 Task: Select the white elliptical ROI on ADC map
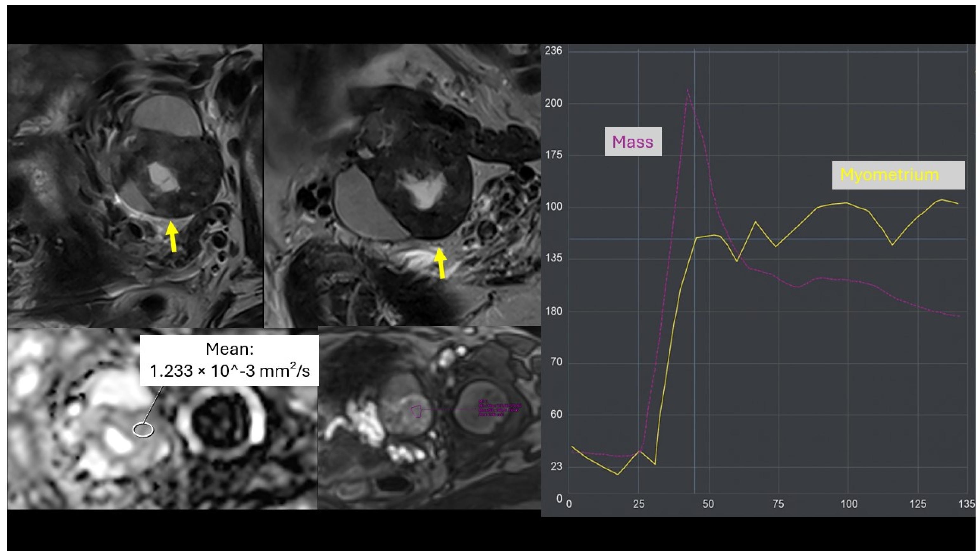(143, 430)
